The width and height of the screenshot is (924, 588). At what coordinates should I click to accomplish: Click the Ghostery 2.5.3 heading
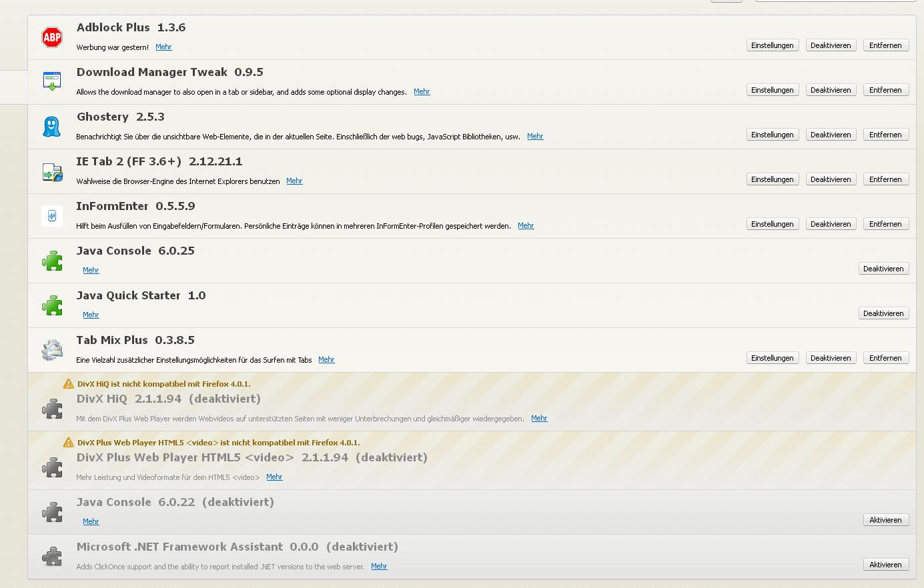point(121,117)
